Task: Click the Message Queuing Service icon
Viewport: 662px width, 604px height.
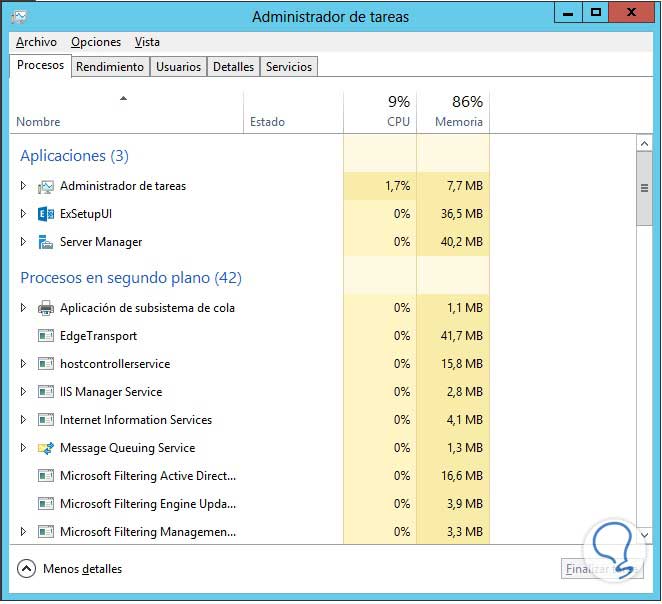Action: [46, 448]
